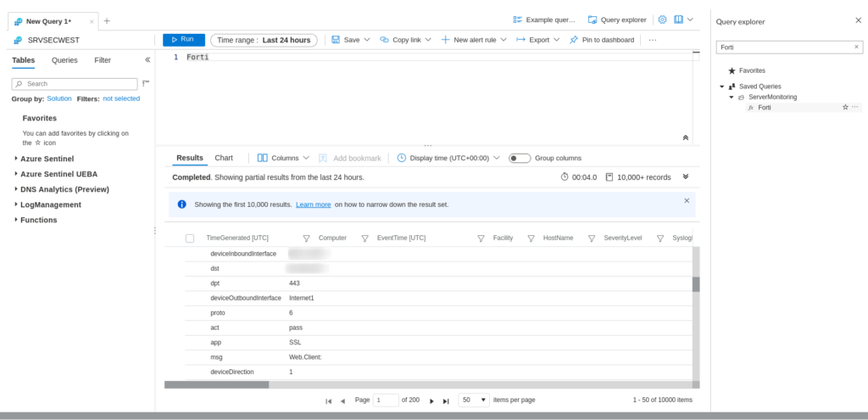
Task: Collapse the left tables pane
Action: [147, 60]
